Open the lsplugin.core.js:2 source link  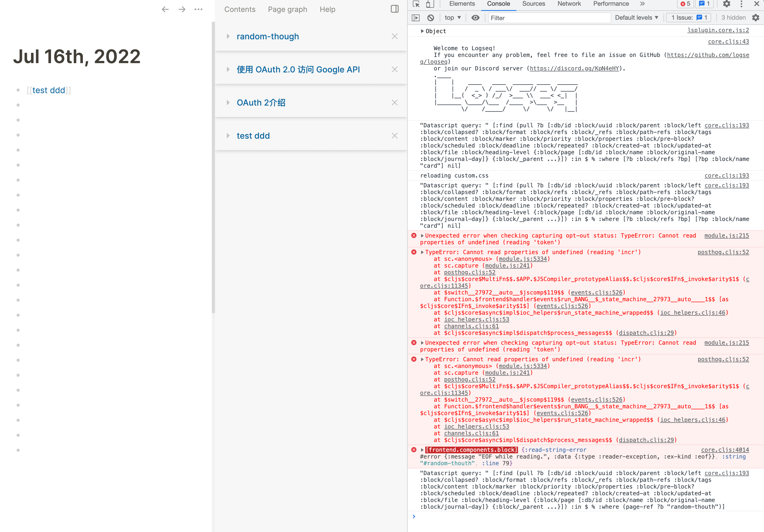coord(718,30)
